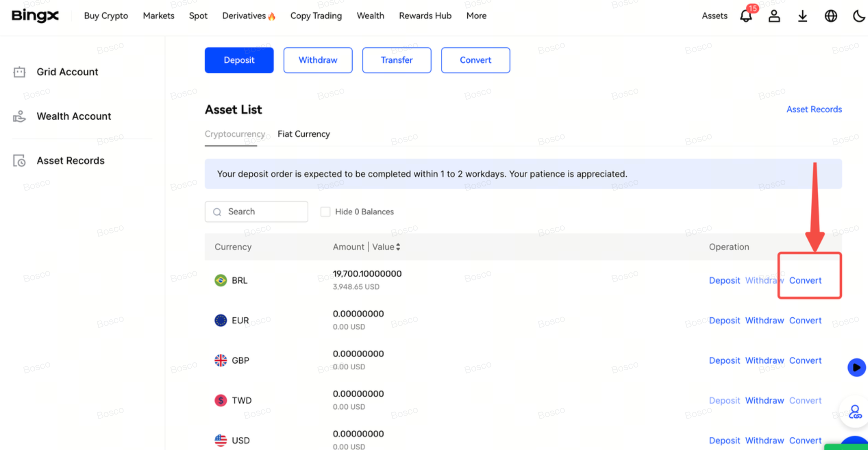868x450 pixels.
Task: Toggle dark mode moon icon
Action: 858,16
